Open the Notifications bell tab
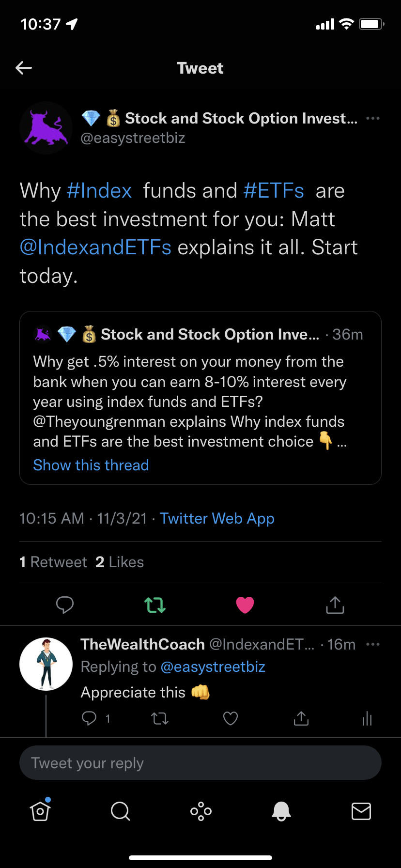Viewport: 401px width, 868px height. pos(281,811)
